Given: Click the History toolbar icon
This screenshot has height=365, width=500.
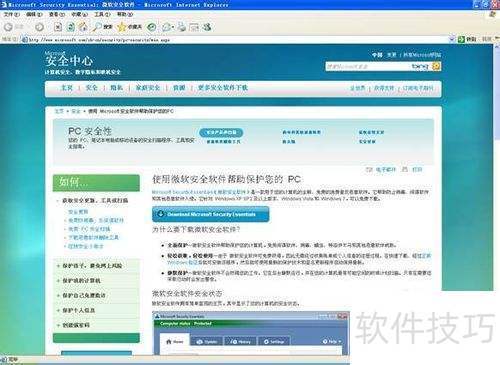Looking at the screenshot, I should (x=152, y=27).
